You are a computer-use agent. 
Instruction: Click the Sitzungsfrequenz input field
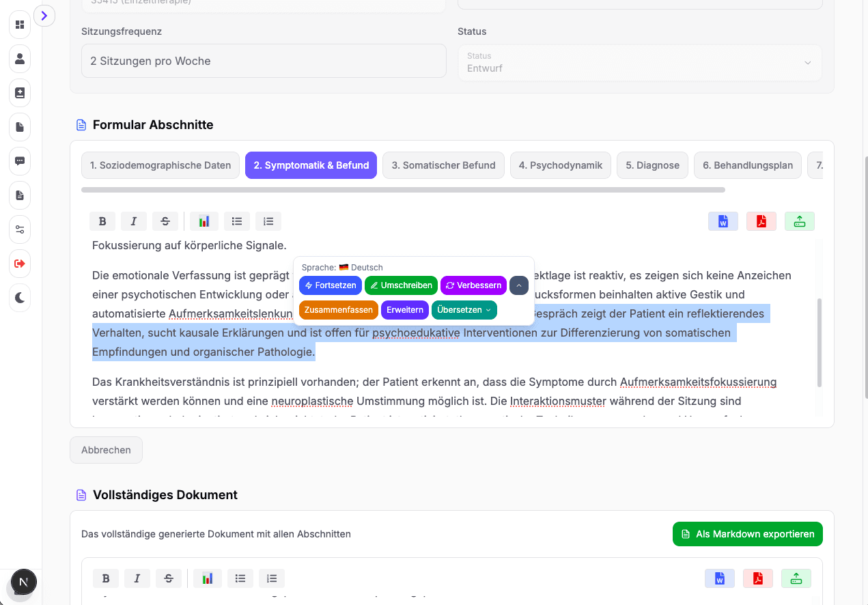point(264,61)
